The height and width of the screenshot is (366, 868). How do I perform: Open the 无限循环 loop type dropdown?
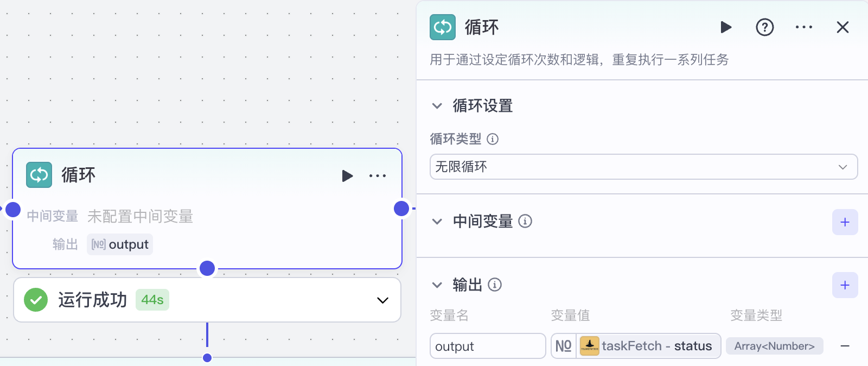coord(643,167)
